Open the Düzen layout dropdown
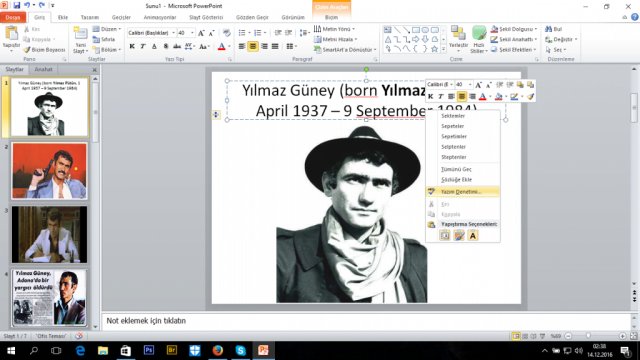Viewport: 640px width, 360px height. pos(107,29)
